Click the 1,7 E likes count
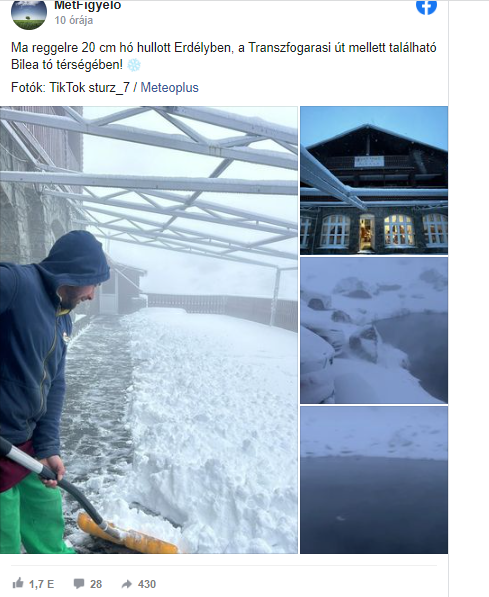The width and height of the screenshot is (489, 597). (x=42, y=584)
